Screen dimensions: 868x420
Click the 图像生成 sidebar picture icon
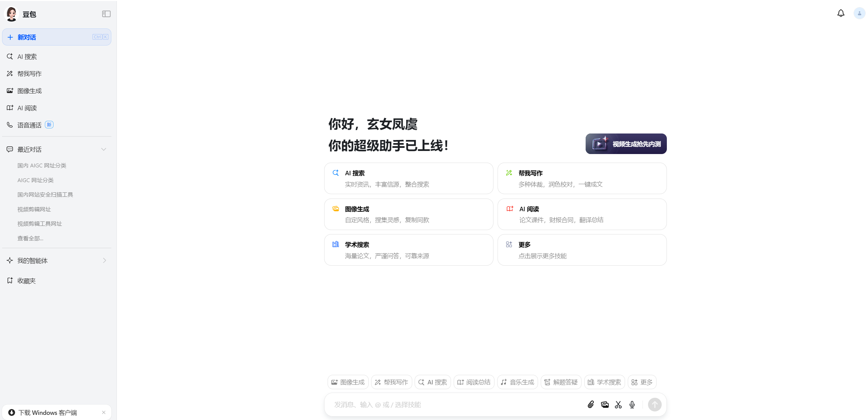(10, 90)
